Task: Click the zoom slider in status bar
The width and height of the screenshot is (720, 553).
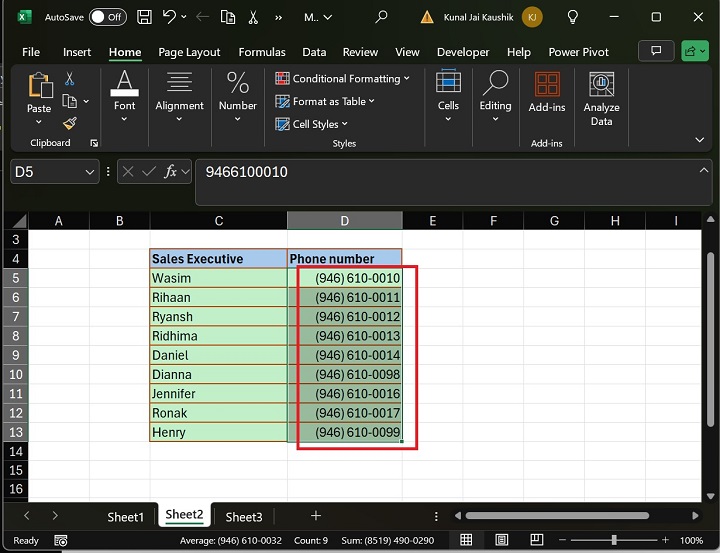Action: pos(613,541)
